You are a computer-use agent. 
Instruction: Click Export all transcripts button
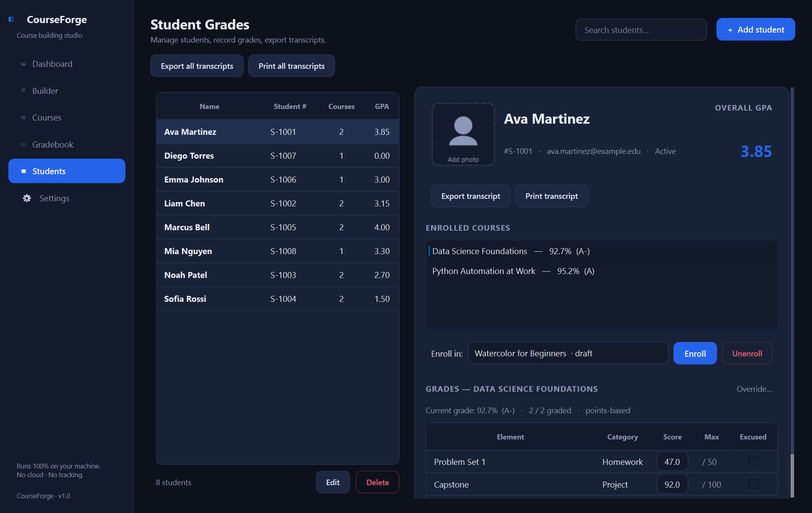(x=197, y=66)
